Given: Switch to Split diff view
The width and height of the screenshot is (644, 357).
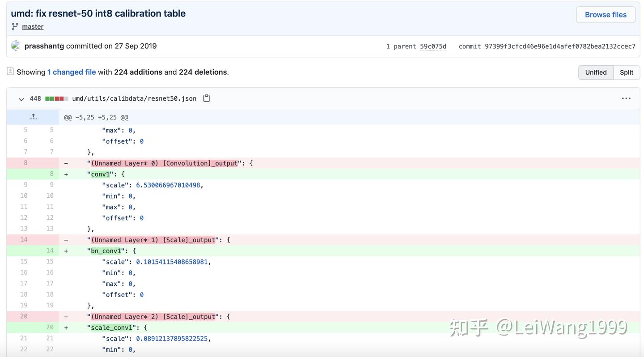Looking at the screenshot, I should point(627,72).
